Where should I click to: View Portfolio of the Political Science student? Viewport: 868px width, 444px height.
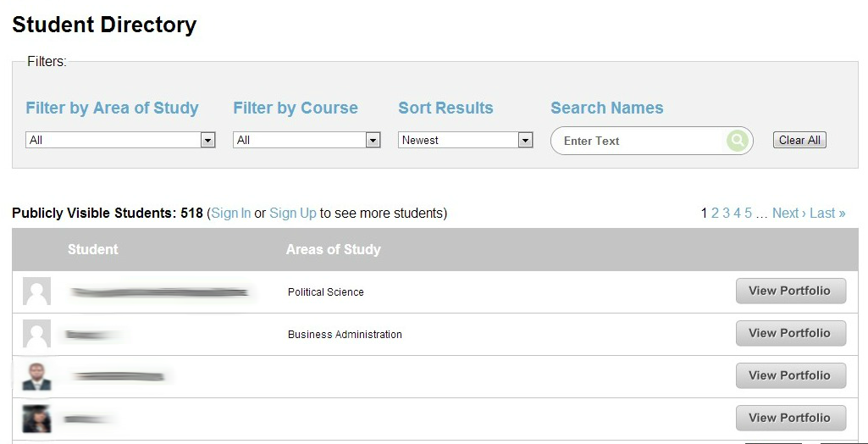click(790, 291)
